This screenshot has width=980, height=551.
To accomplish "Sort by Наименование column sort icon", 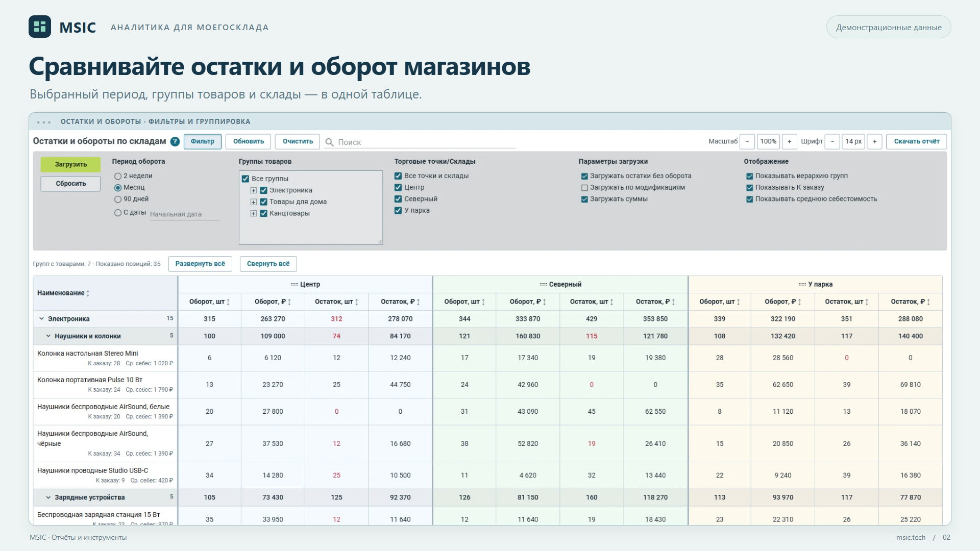I will coord(88,293).
